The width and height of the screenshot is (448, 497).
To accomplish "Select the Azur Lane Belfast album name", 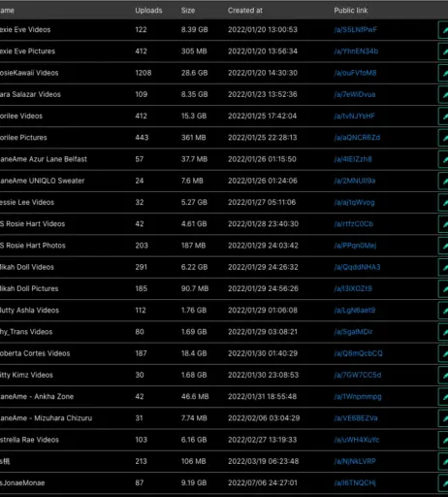I will tap(44, 159).
